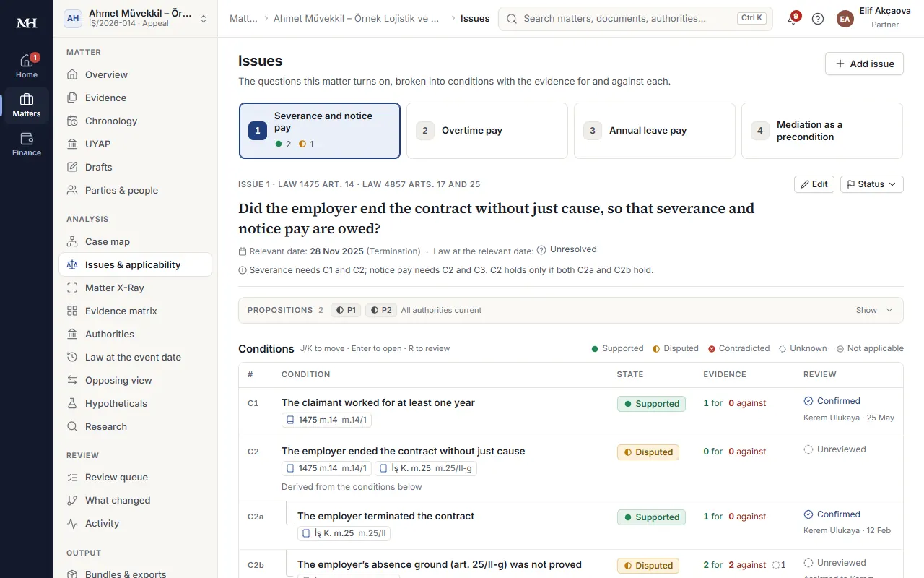Open the Overview page
The image size is (924, 578).
tap(135, 74)
